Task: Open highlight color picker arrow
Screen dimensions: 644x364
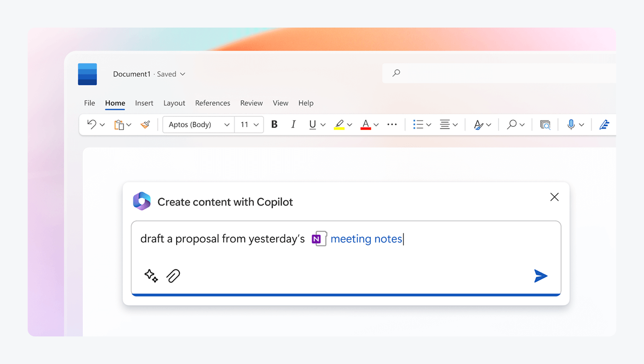Action: point(350,125)
